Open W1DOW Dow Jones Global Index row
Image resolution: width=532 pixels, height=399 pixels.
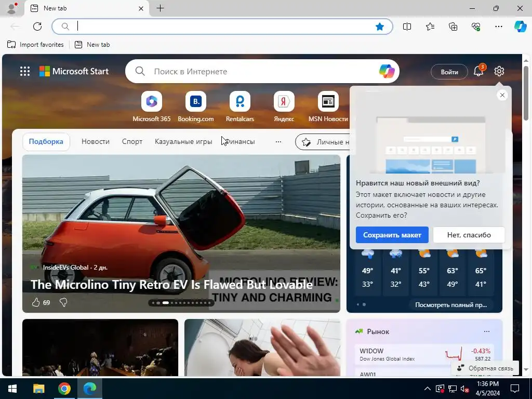tap(424, 354)
